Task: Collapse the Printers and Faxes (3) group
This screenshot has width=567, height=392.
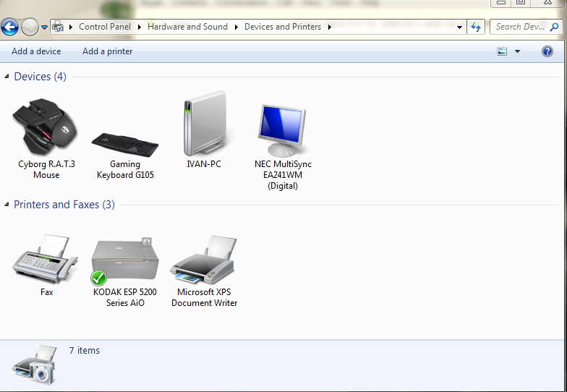Action: pos(7,204)
